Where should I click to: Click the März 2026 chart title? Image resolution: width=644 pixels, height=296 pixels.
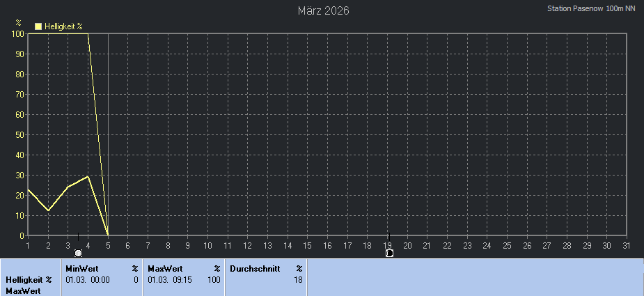[x=323, y=10]
